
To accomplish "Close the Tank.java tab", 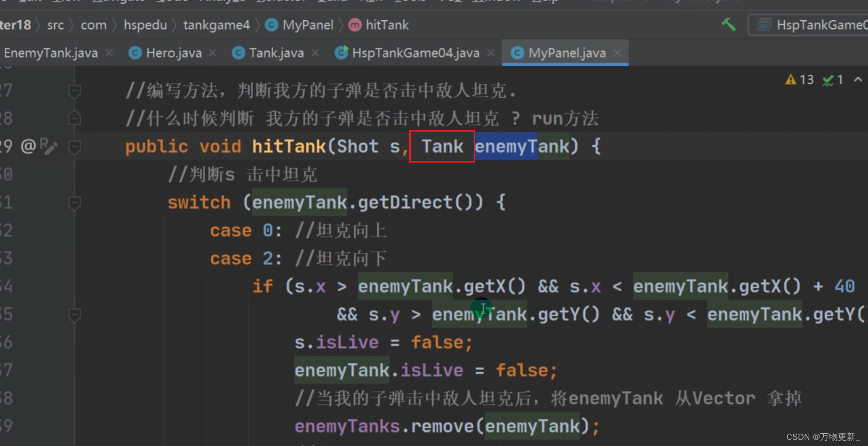I will tap(315, 53).
